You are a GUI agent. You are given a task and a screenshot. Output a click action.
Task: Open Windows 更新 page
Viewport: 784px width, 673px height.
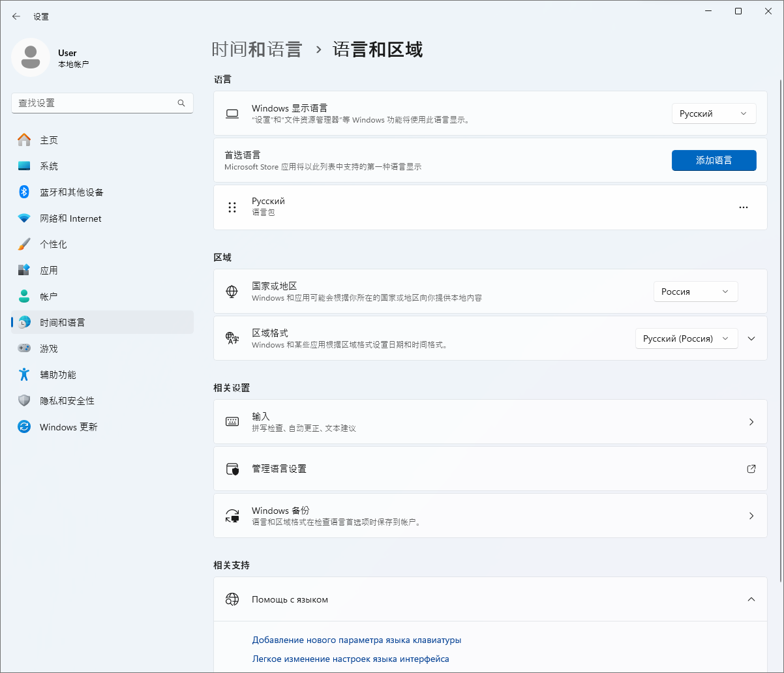pyautogui.click(x=102, y=426)
